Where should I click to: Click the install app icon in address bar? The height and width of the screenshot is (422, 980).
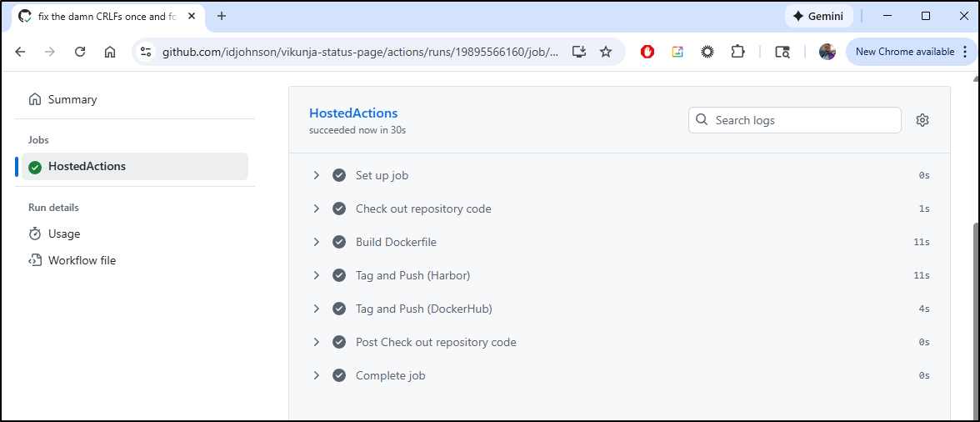(579, 52)
